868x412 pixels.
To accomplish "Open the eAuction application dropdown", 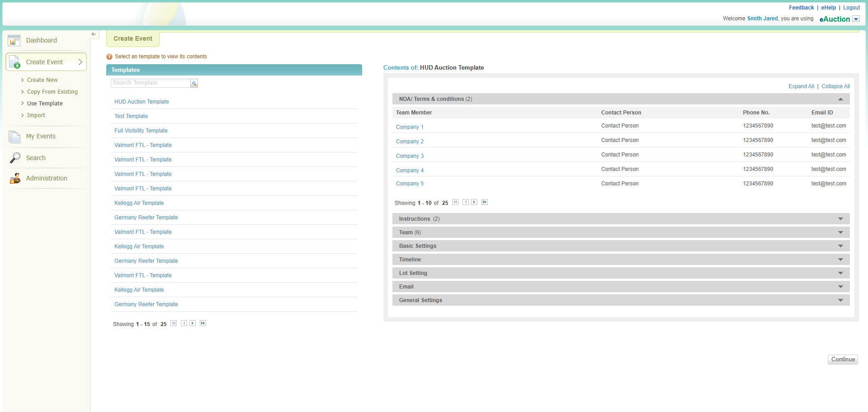I will (x=856, y=19).
